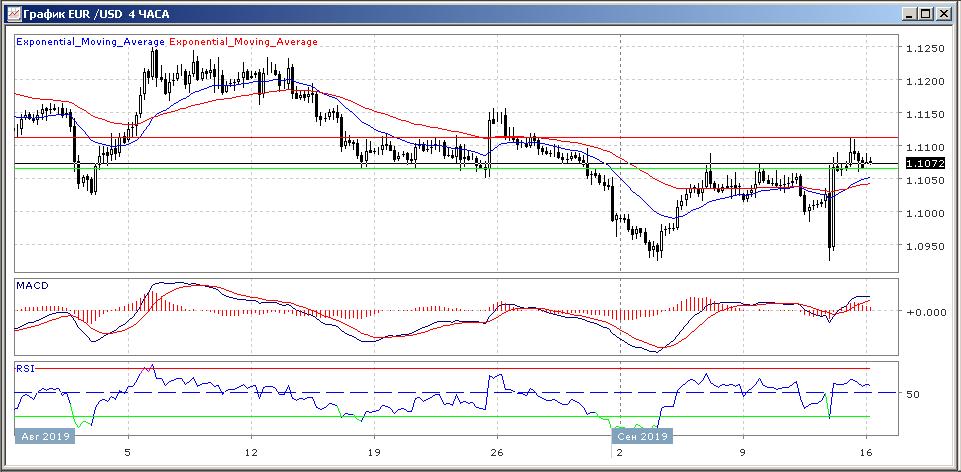Select the blue Exponential_Moving_Average legend label

pos(90,42)
